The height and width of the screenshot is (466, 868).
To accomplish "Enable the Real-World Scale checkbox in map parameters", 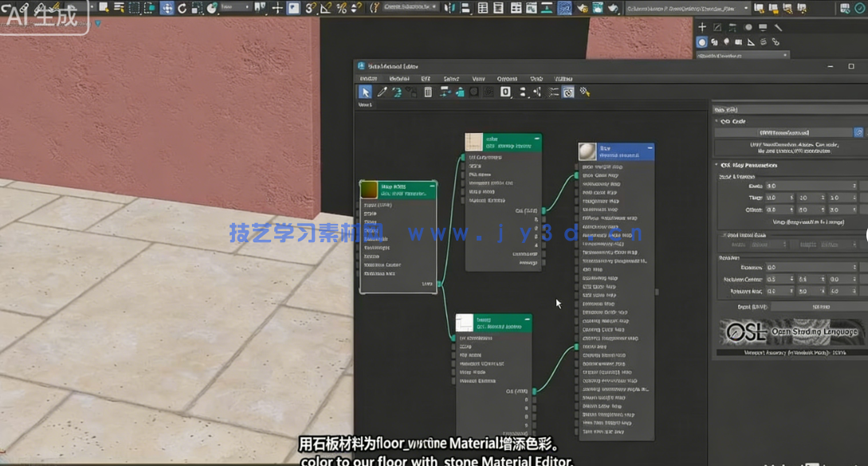I will click(x=724, y=235).
